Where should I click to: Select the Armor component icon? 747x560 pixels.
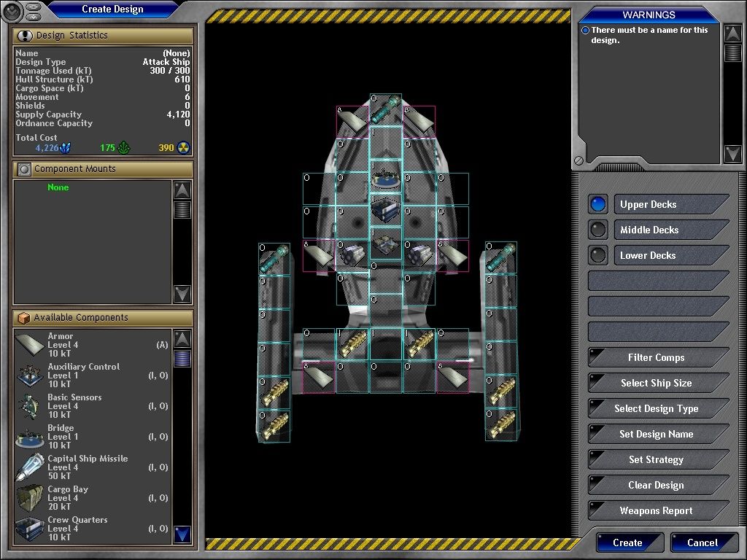[x=30, y=344]
